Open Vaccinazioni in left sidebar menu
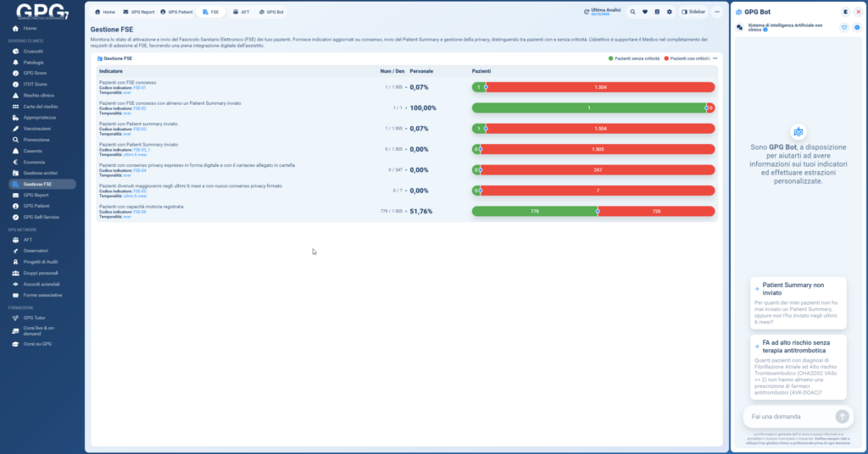This screenshot has width=868, height=454. 38,128
